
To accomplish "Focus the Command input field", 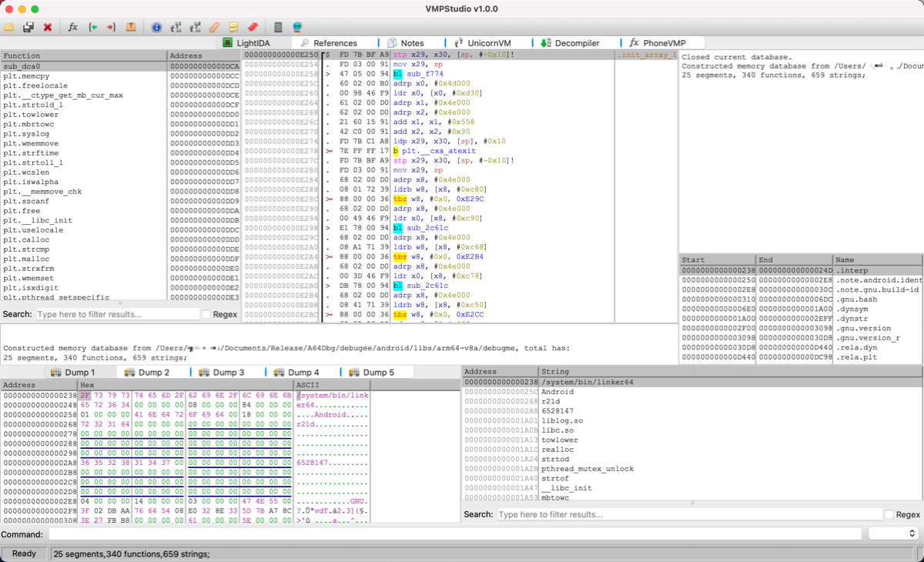I will pyautogui.click(x=455, y=534).
